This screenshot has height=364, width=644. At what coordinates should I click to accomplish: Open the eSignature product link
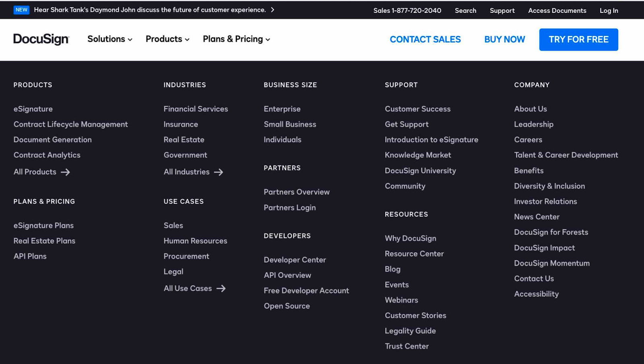[33, 109]
